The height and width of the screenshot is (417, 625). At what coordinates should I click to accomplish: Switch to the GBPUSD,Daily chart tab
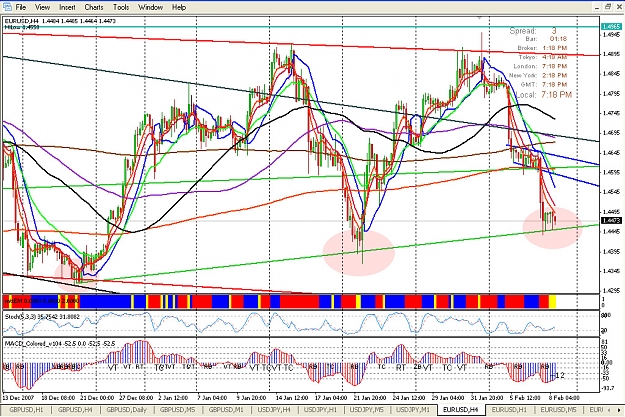point(127,409)
